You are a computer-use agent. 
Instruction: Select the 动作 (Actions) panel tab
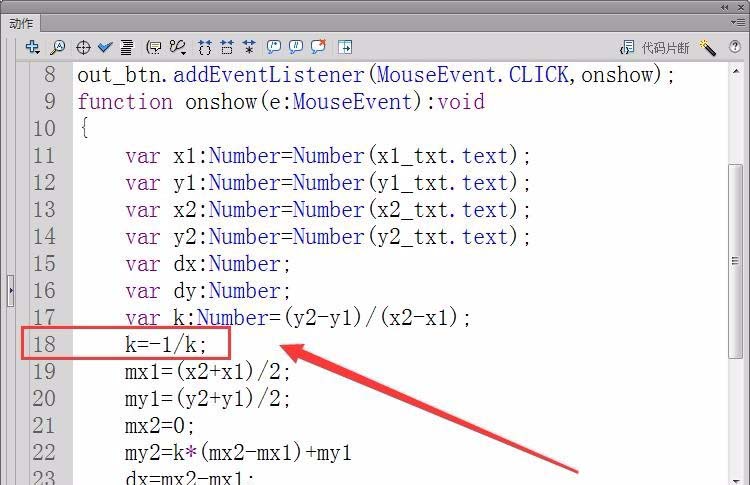click(21, 23)
